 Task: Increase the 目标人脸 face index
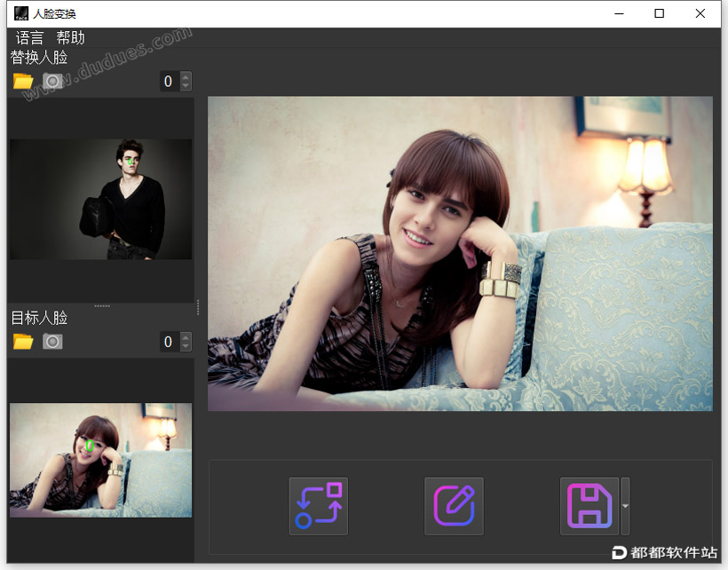186,337
